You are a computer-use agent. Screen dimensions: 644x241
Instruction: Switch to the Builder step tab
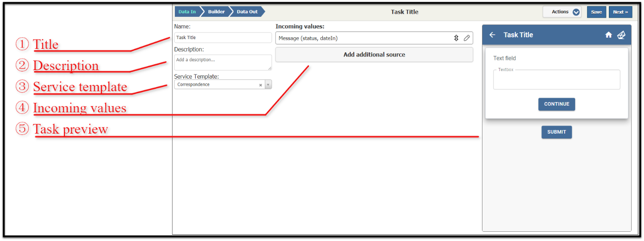216,12
